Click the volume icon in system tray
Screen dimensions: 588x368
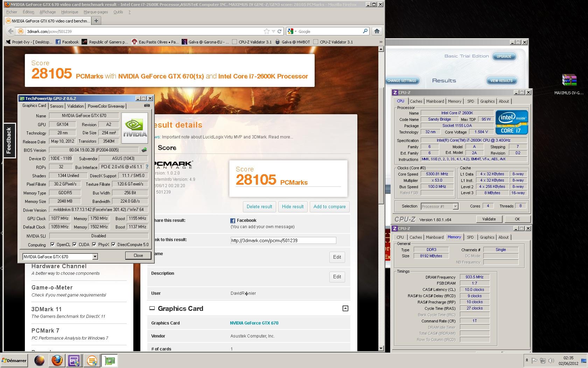tap(551, 361)
